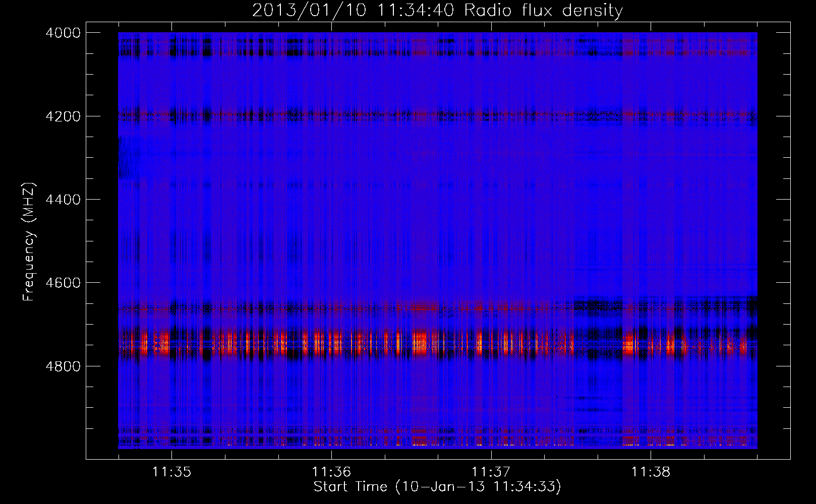
Task: Click the 11:37 time tick label
Action: (x=491, y=472)
